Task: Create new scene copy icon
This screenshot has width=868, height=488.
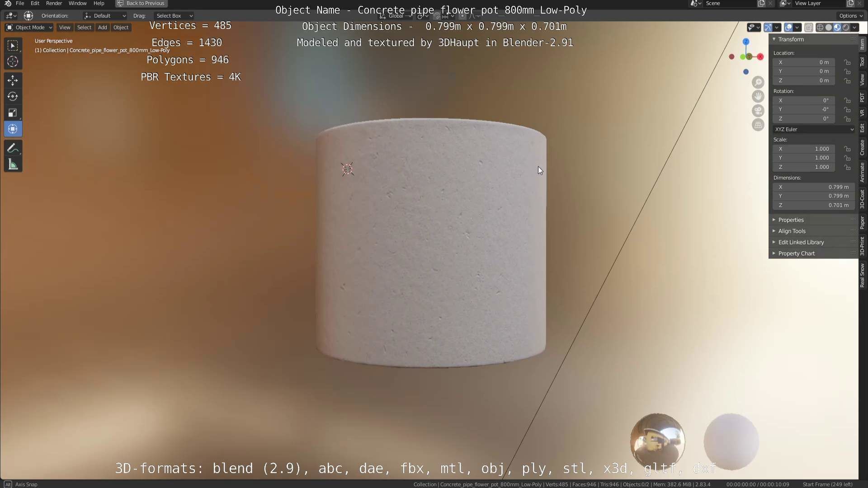Action: 761,3
